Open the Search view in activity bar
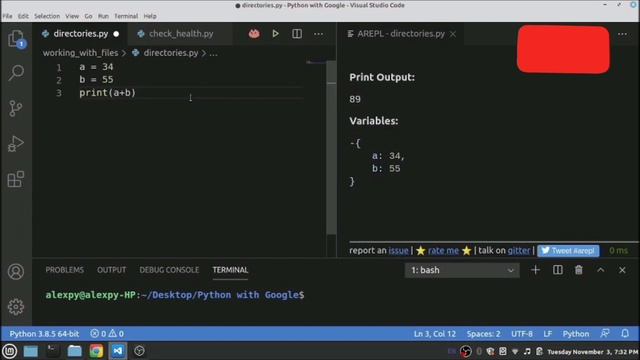 click(16, 73)
